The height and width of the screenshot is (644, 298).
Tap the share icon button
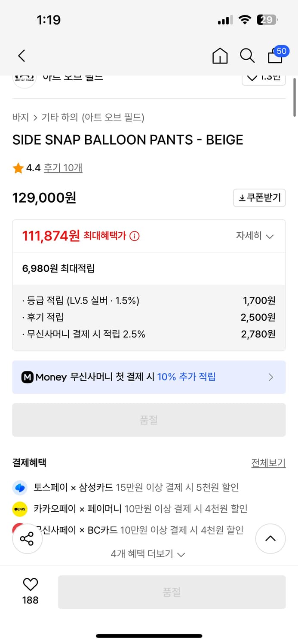tap(27, 539)
